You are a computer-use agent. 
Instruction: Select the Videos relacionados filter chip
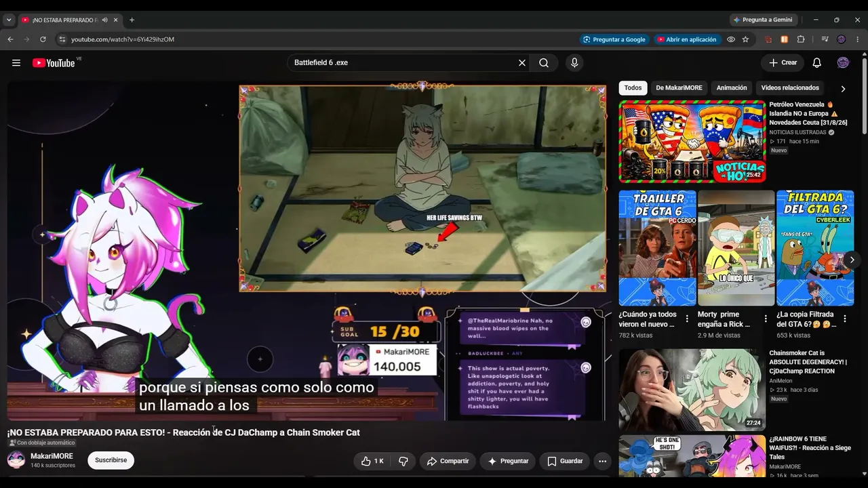pos(790,88)
